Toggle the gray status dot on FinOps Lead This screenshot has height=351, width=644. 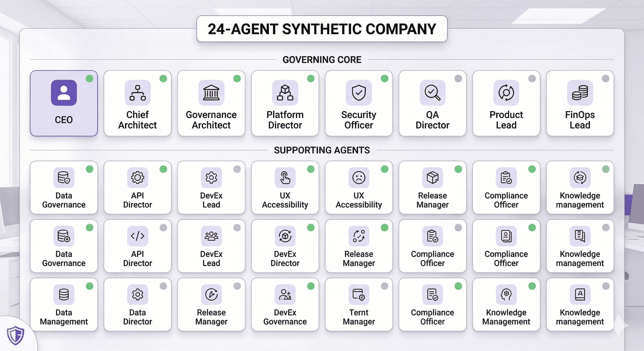pyautogui.click(x=606, y=78)
